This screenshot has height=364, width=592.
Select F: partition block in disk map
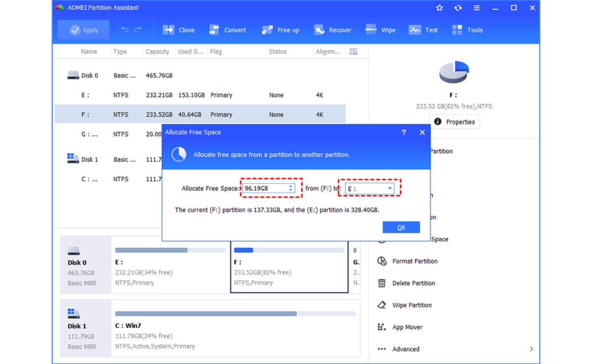coord(289,266)
